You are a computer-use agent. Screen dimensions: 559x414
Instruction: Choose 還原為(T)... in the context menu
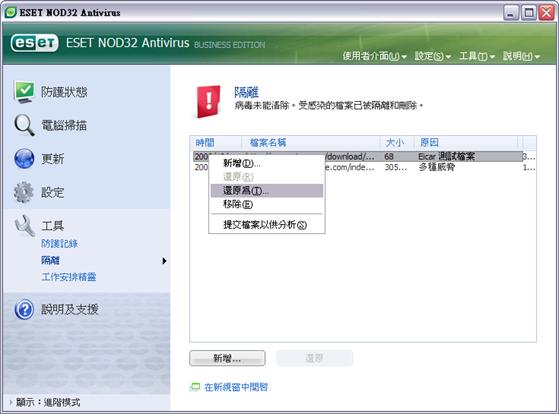click(267, 190)
